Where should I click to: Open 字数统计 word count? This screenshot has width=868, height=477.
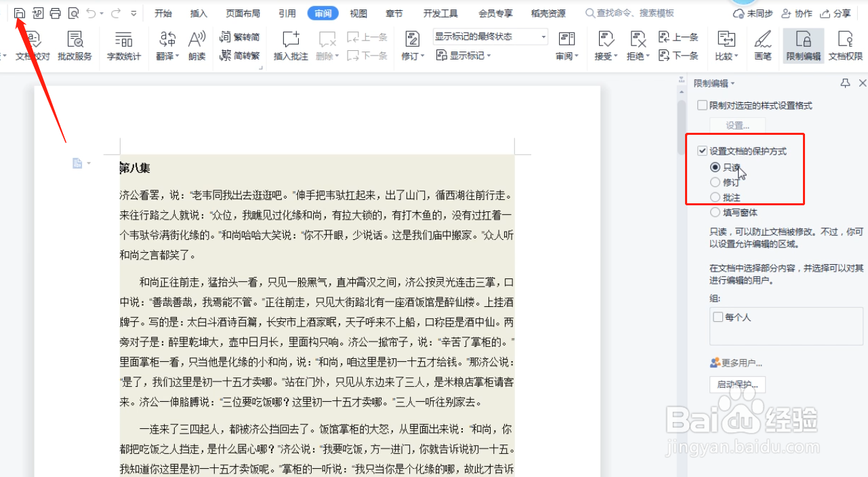pyautogui.click(x=124, y=45)
